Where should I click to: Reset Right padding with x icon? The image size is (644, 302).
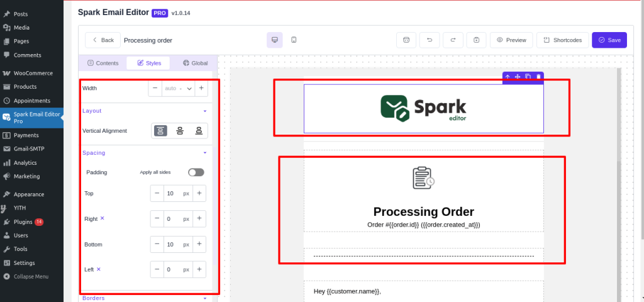tap(103, 218)
